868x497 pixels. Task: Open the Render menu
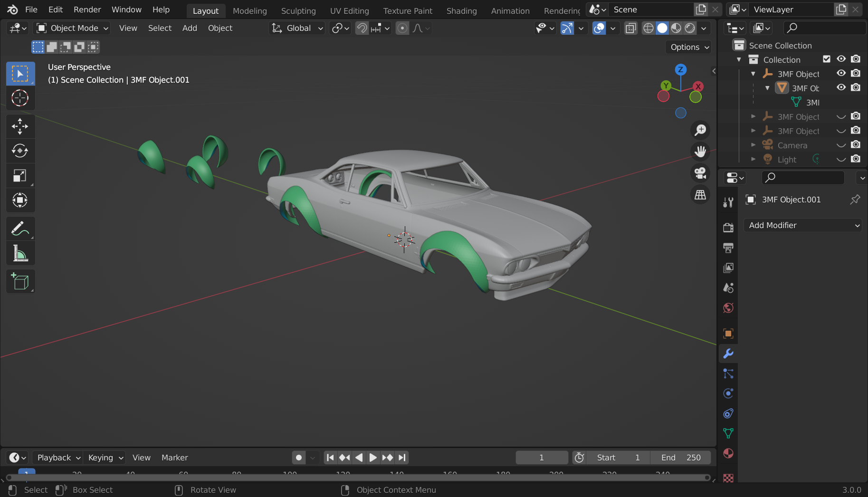click(87, 10)
